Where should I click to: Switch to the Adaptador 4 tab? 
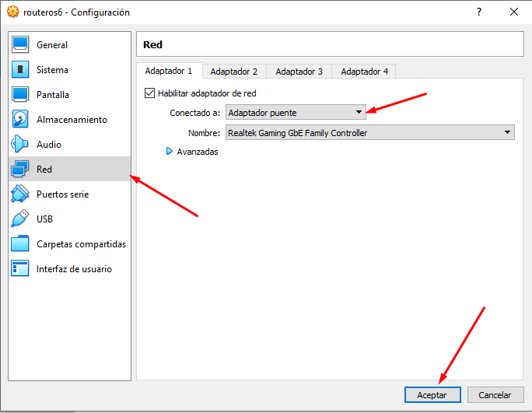click(364, 72)
